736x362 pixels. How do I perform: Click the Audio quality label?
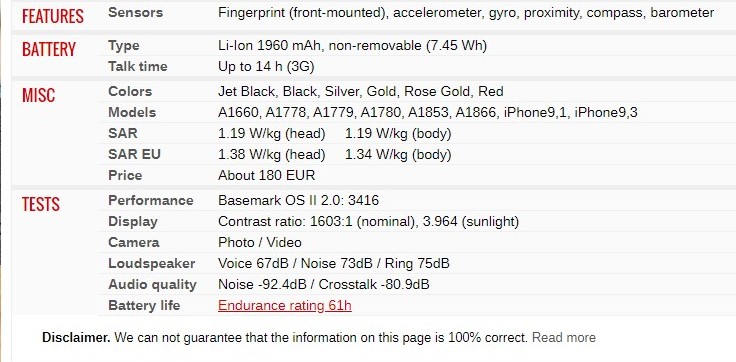click(x=152, y=285)
